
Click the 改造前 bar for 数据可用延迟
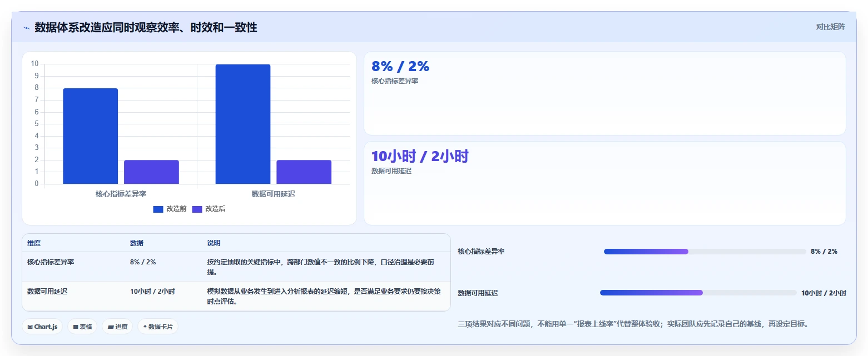[x=243, y=124]
